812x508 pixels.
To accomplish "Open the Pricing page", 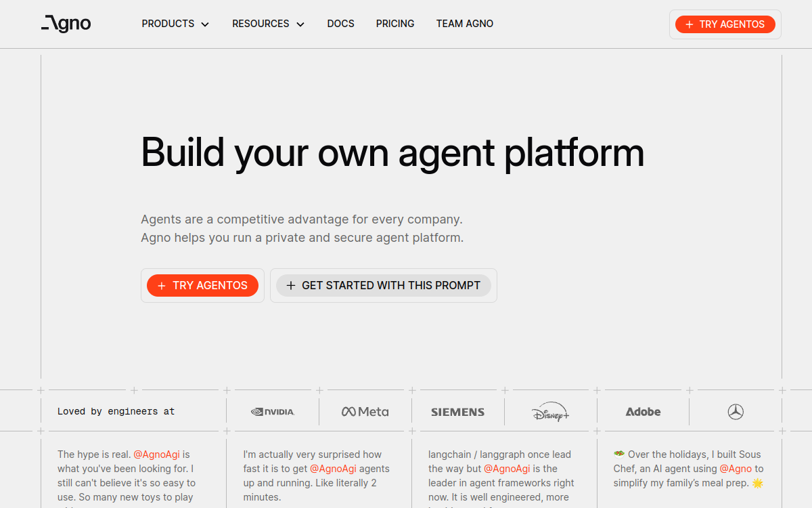I will [x=395, y=24].
